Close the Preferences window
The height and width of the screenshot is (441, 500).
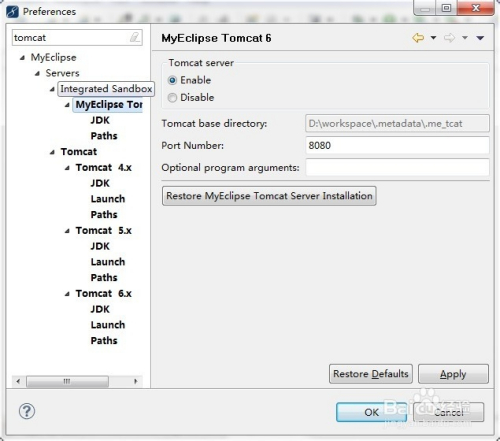[x=476, y=8]
